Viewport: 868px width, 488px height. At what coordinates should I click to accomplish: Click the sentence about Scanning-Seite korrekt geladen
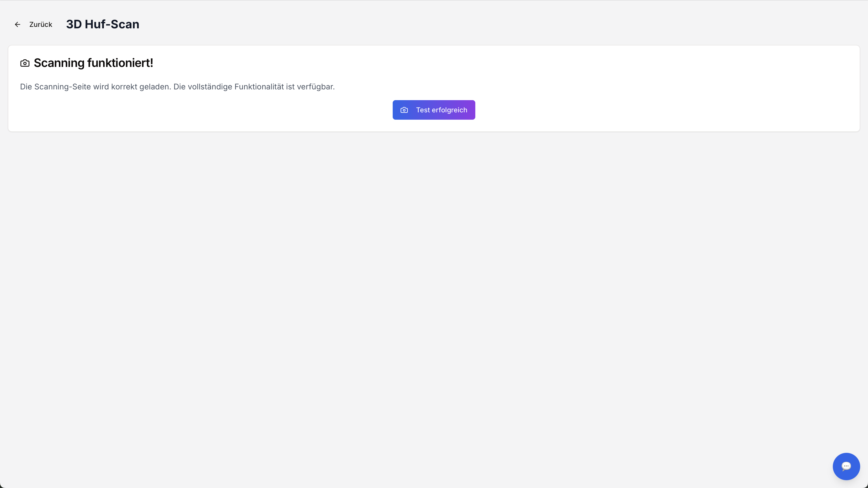(95, 87)
